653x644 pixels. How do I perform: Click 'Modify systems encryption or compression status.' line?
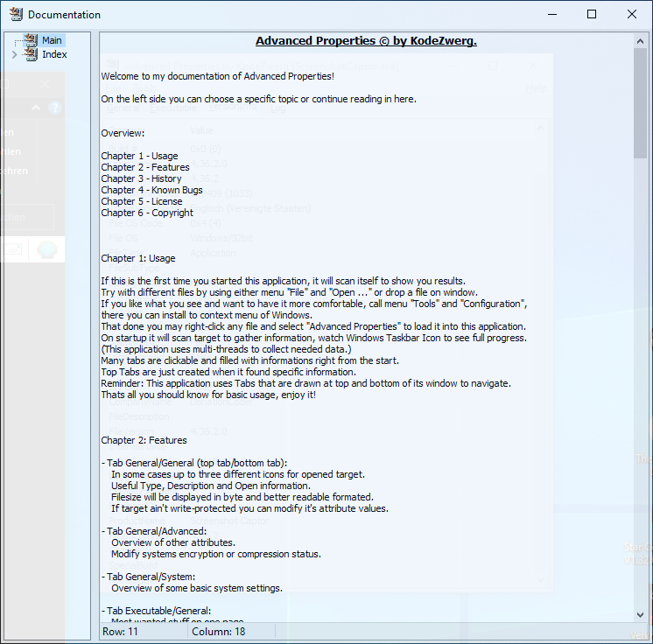pos(216,554)
